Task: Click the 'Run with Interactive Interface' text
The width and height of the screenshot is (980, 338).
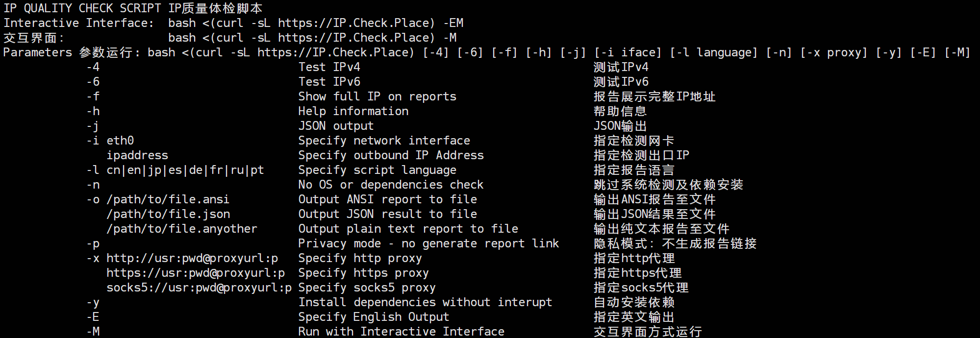Action: 401,332
